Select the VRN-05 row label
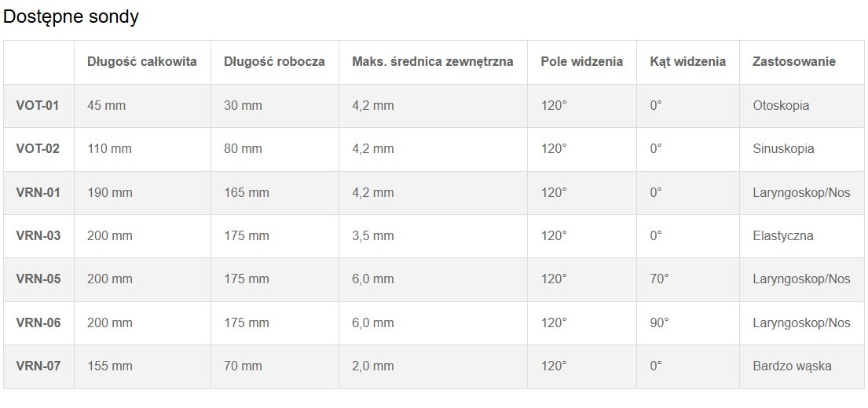This screenshot has width=868, height=408. (x=38, y=279)
